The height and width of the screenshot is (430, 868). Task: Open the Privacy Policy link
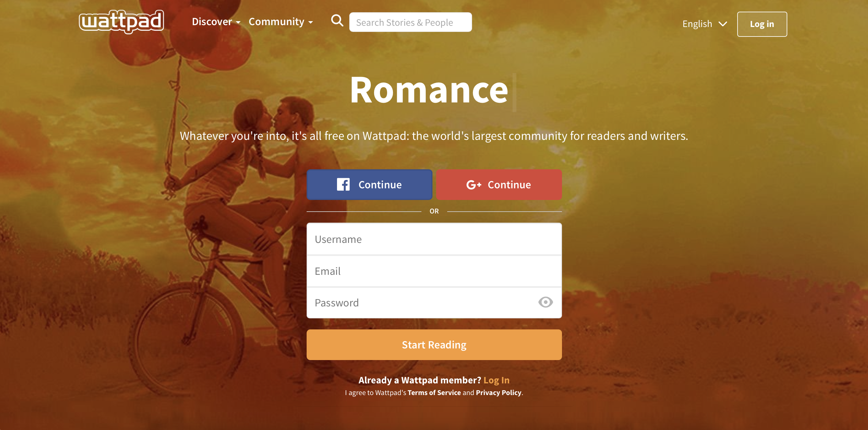(x=498, y=393)
